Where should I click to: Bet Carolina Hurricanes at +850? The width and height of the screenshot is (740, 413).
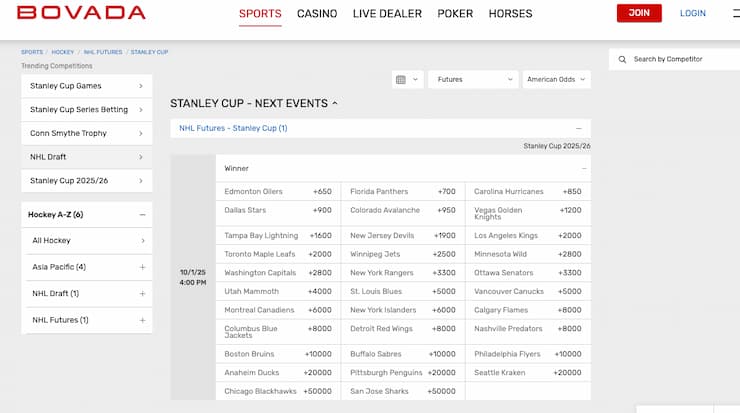coord(528,192)
